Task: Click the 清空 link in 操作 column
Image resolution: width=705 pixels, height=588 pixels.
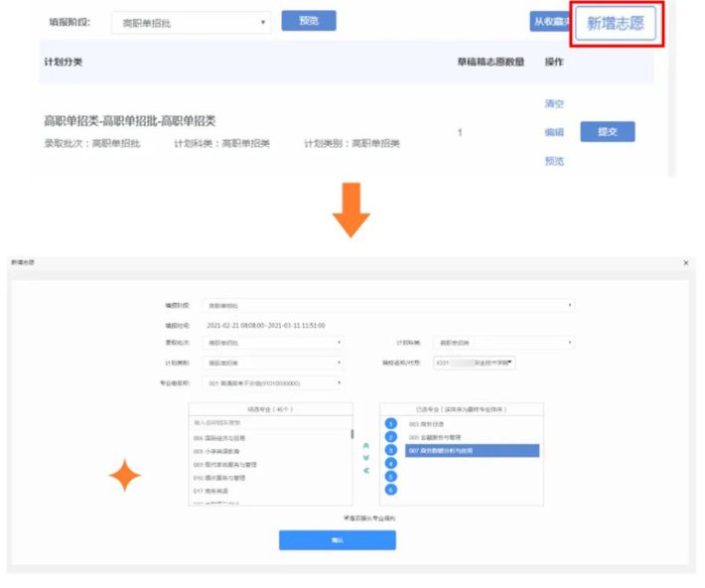Action: pos(554,104)
